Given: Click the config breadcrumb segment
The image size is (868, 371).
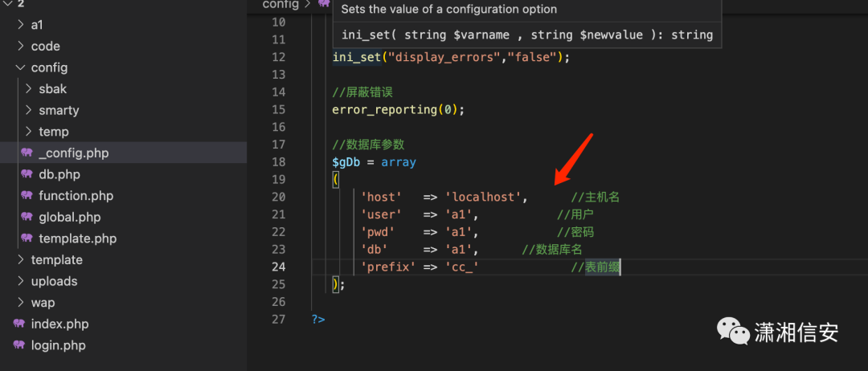Looking at the screenshot, I should [280, 5].
